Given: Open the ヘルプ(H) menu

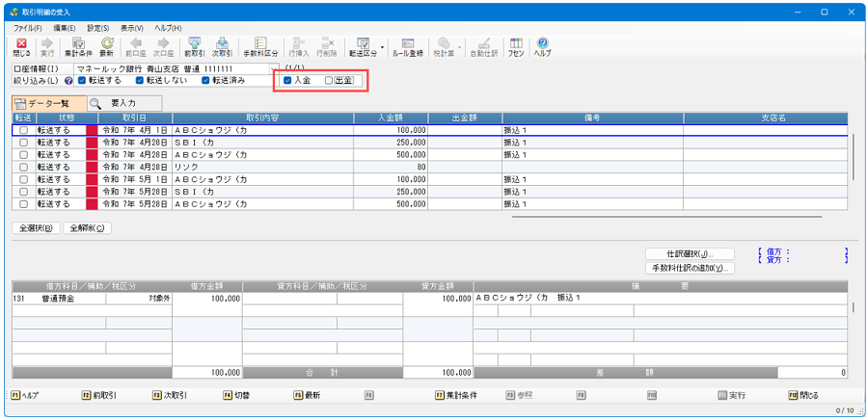Looking at the screenshot, I should (168, 28).
